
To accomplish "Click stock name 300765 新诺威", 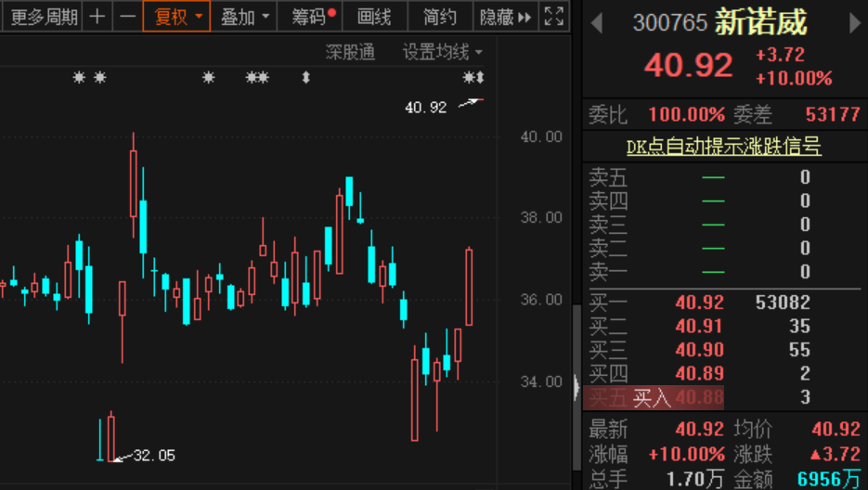I will coord(719,22).
